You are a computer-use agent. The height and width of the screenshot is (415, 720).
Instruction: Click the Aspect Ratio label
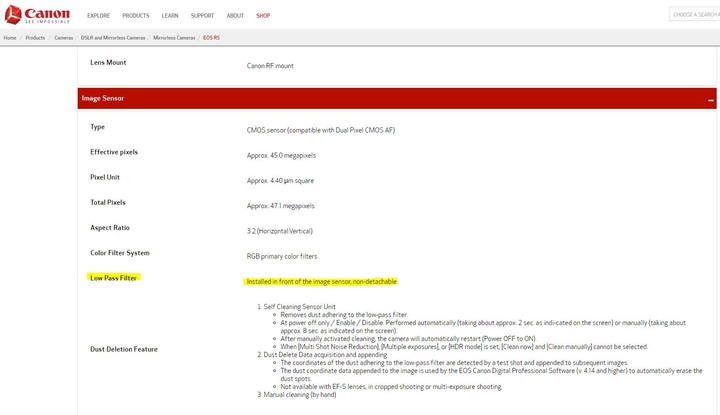(110, 228)
